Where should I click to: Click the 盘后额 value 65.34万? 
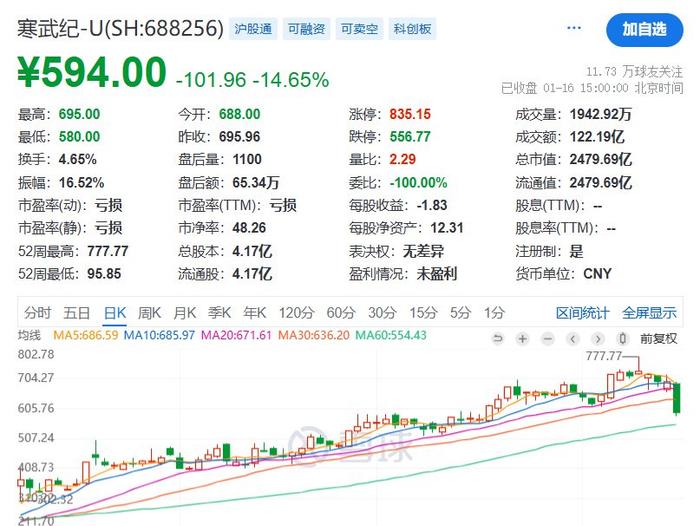pos(256,182)
